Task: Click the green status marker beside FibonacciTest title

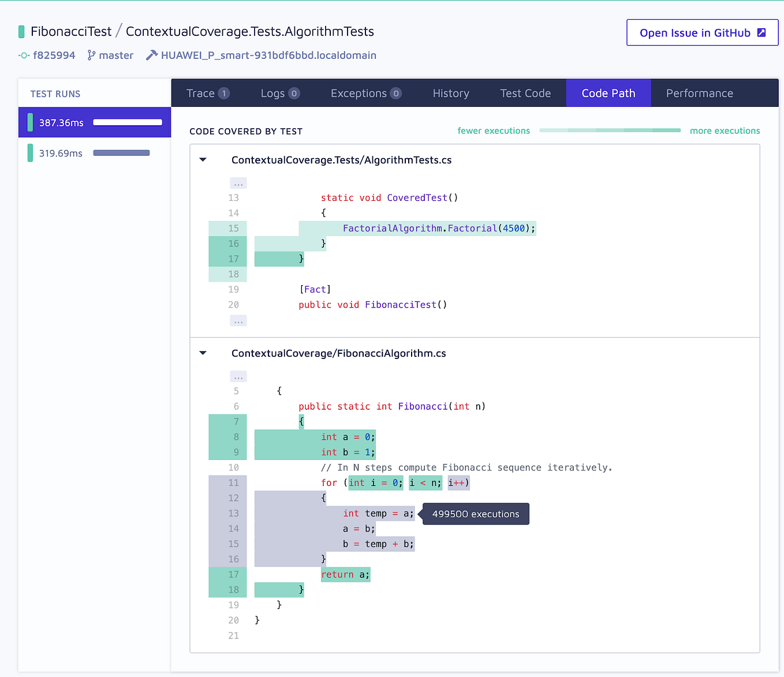Action: 22,31
